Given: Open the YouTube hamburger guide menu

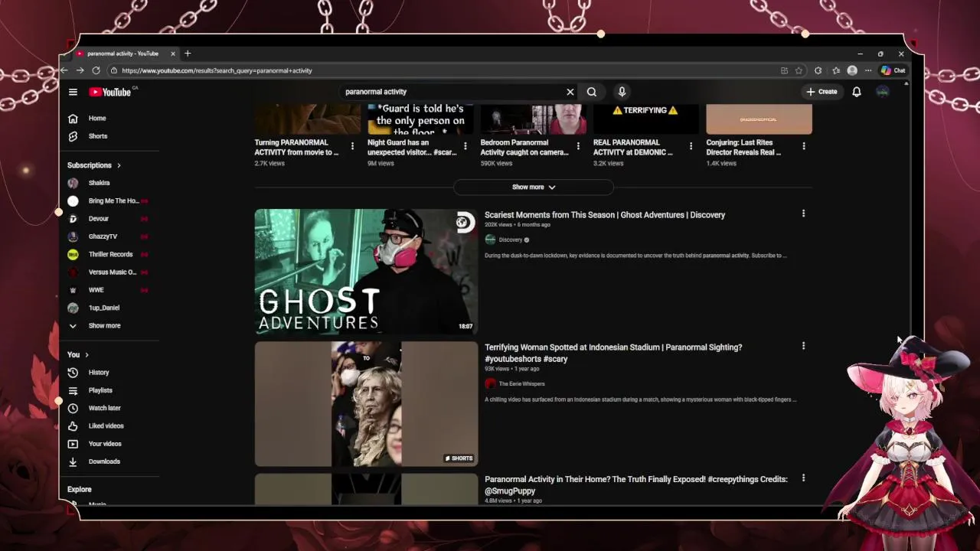Looking at the screenshot, I should 73,92.
